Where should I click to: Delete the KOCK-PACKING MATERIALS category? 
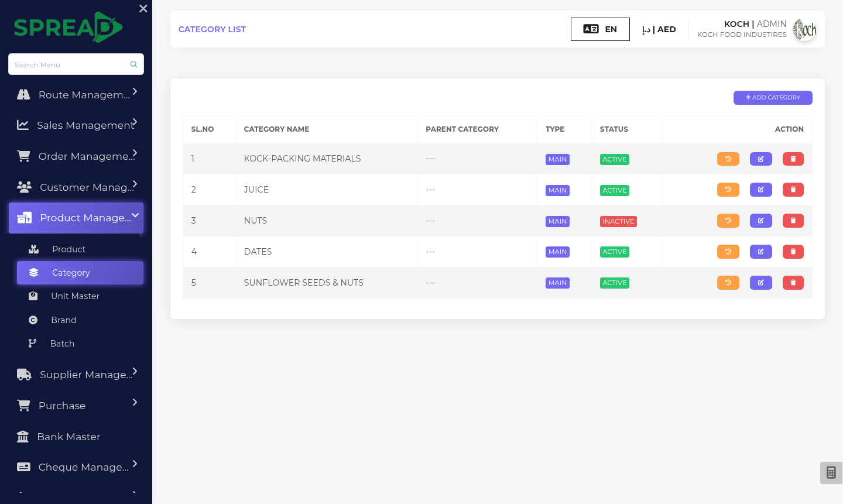pos(793,159)
